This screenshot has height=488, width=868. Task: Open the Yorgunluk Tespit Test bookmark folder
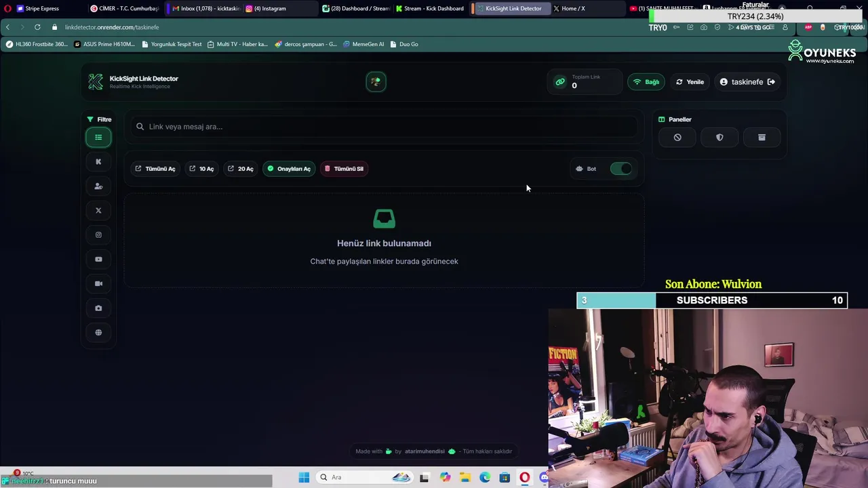click(x=172, y=44)
